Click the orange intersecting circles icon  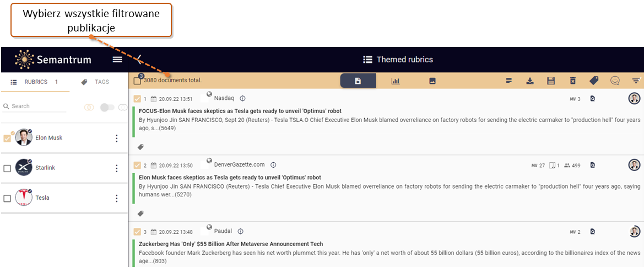click(x=89, y=108)
